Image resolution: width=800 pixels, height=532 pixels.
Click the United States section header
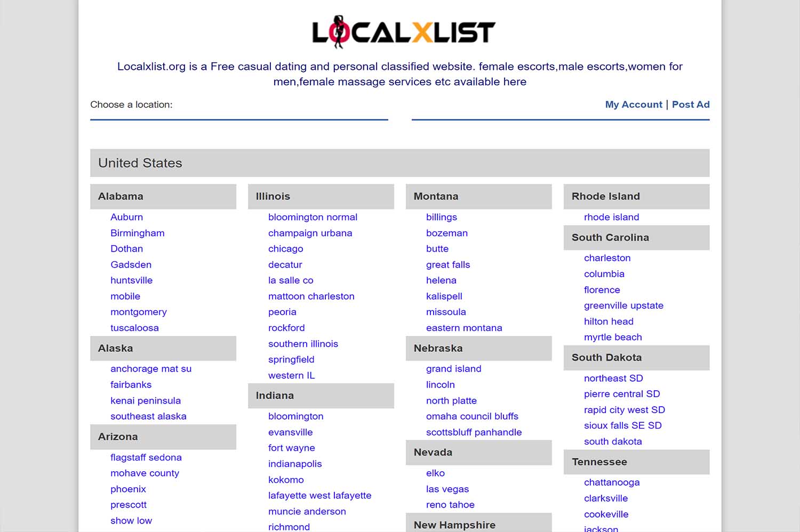[140, 163]
